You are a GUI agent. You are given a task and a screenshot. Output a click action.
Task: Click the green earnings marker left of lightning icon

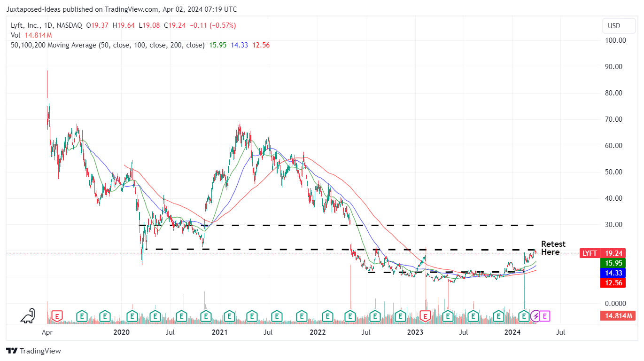(x=524, y=316)
